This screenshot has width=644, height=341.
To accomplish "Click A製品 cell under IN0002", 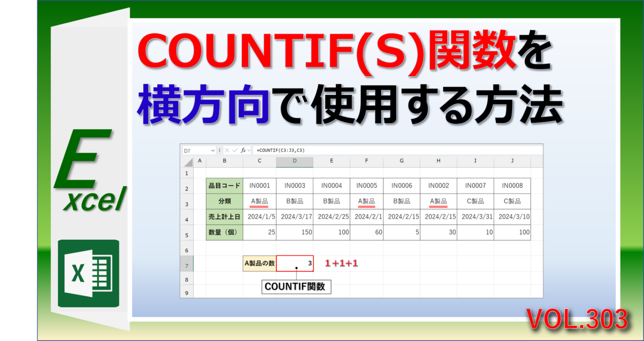I will [x=438, y=201].
